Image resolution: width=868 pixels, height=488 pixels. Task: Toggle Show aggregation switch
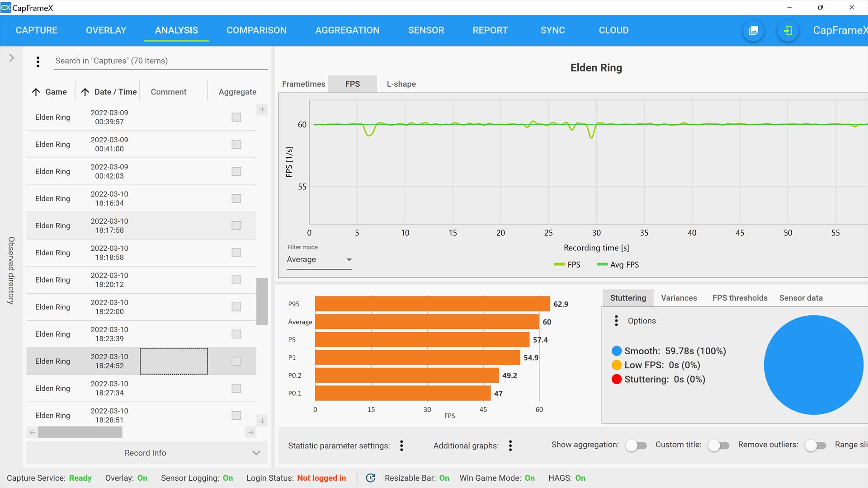point(636,446)
